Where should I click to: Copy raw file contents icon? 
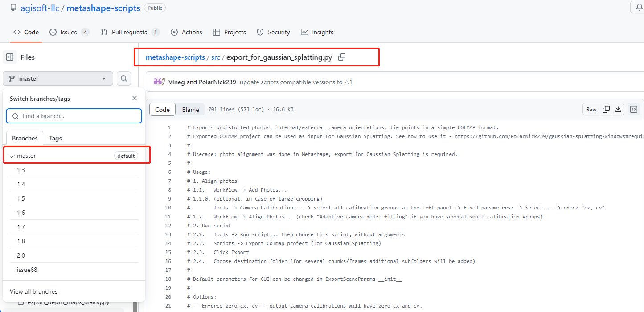click(x=606, y=109)
